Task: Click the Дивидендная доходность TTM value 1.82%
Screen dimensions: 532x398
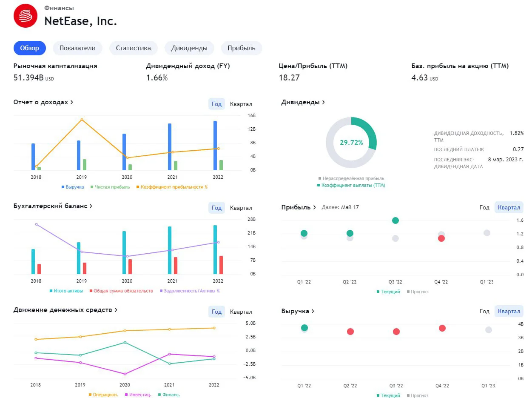Action: click(517, 133)
